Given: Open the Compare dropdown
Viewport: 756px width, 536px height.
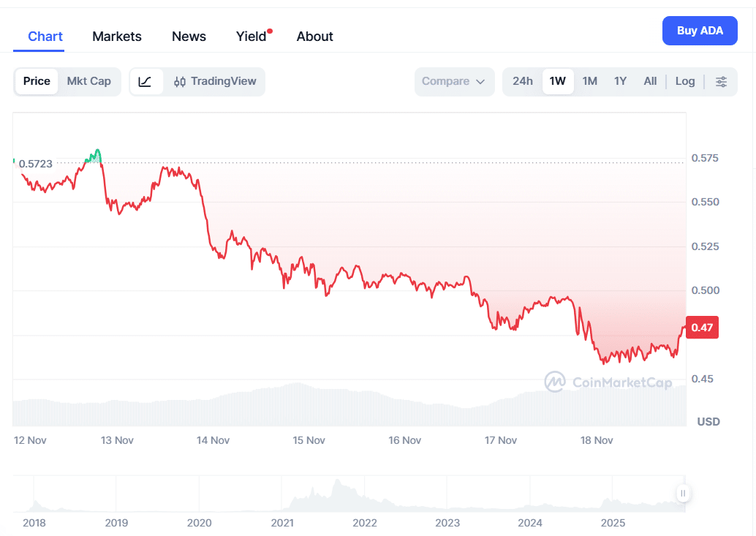Looking at the screenshot, I should 454,81.
